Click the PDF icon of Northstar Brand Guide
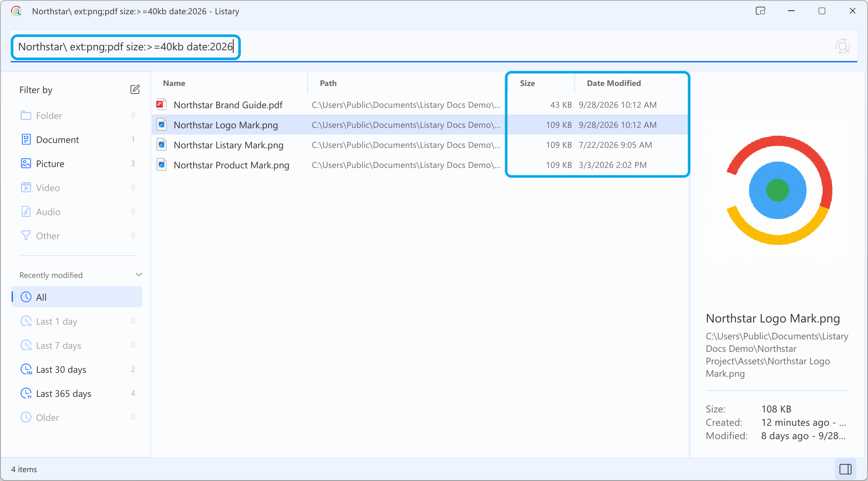Screen dimensions: 868x481 click(x=162, y=105)
